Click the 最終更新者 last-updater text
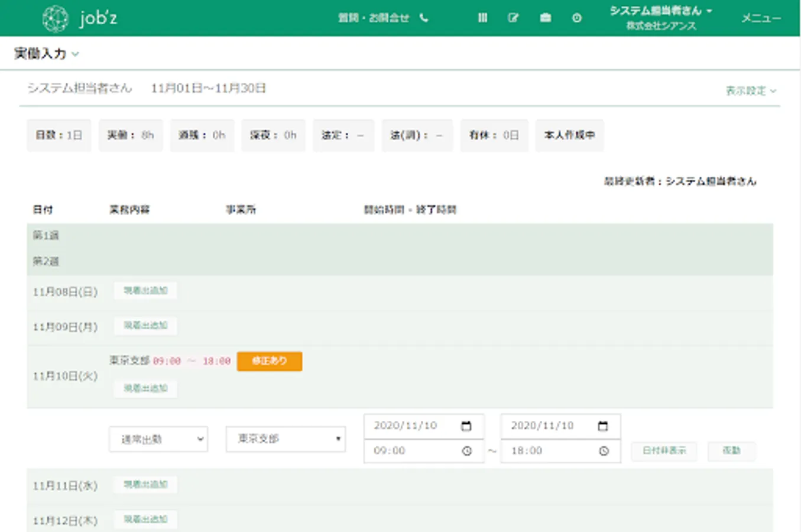 tap(680, 181)
